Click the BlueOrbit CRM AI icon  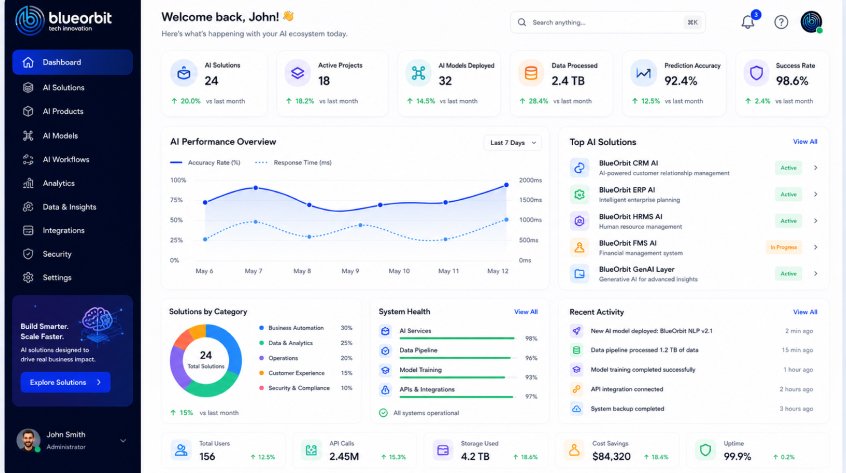pyautogui.click(x=579, y=168)
